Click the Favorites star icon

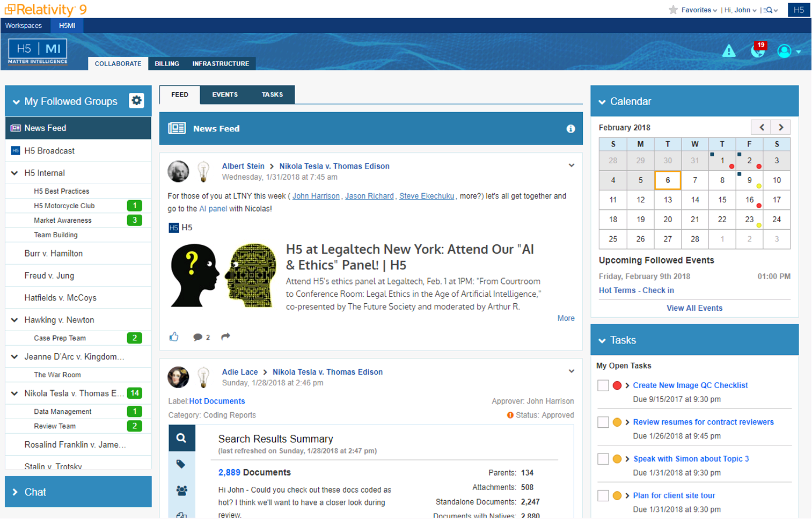click(x=673, y=10)
